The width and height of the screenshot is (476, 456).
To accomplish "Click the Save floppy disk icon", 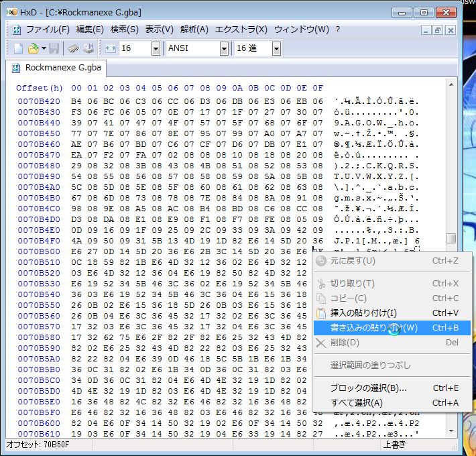I will (x=54, y=48).
